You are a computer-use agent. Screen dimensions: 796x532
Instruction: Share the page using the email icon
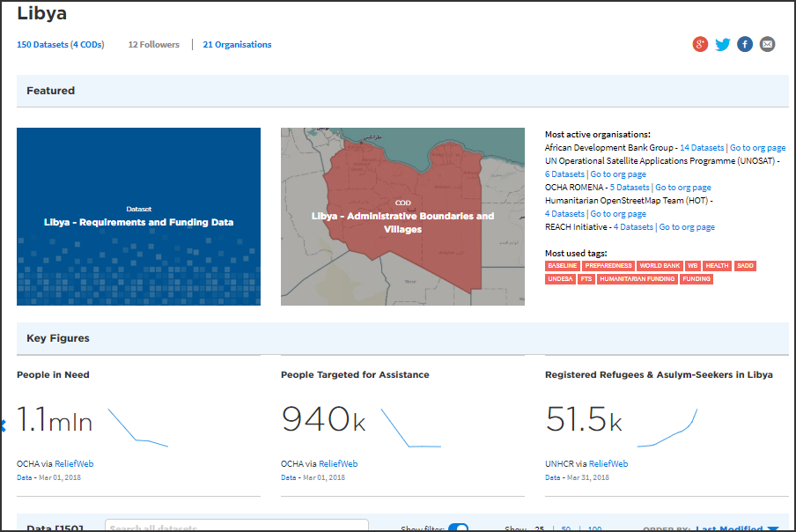pyautogui.click(x=766, y=43)
